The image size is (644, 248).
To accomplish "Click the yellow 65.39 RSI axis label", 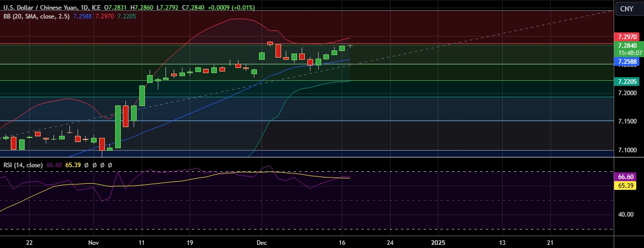I will click(625, 185).
